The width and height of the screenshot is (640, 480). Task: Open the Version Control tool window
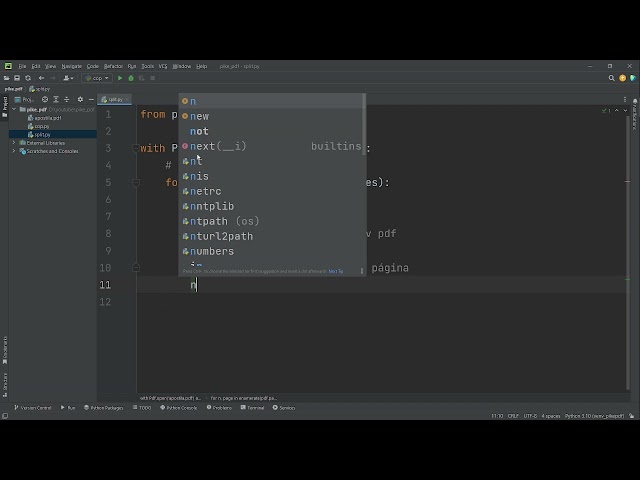pos(33,408)
